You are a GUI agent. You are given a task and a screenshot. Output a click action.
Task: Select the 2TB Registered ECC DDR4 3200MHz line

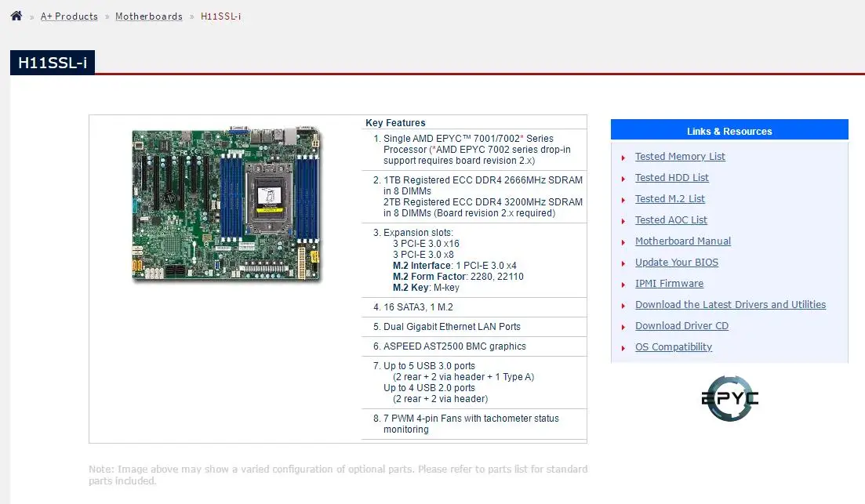[483, 208]
